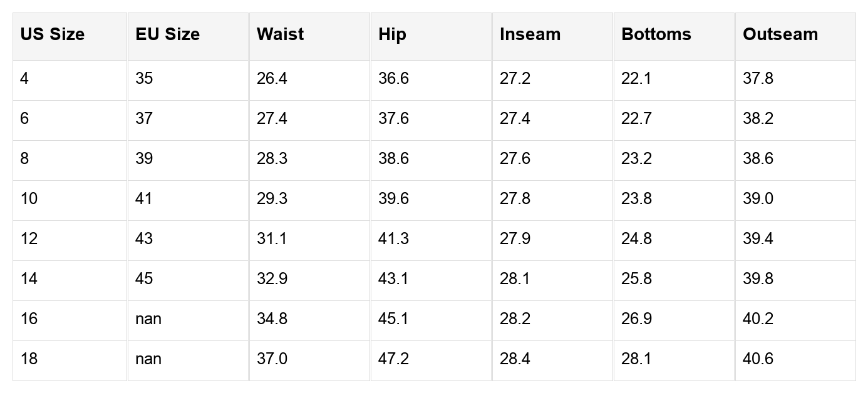Select hip value 39.6
This screenshot has width=868, height=393.
(393, 199)
